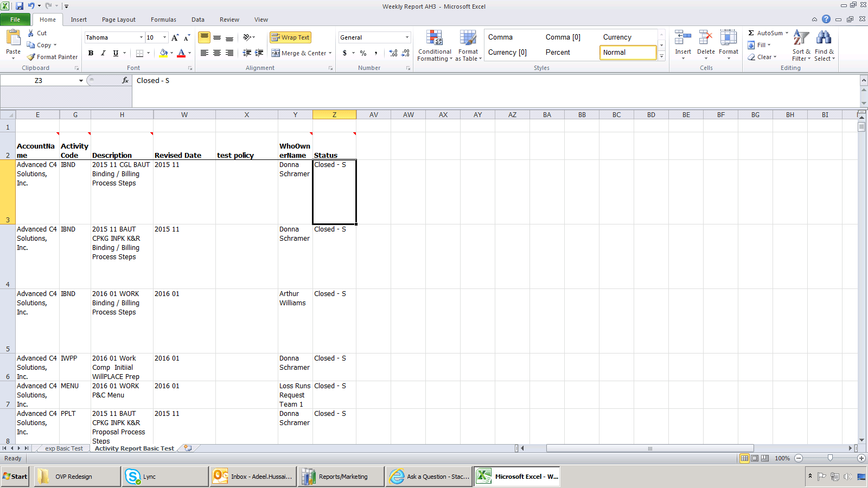
Task: Open Lync from the taskbar
Action: point(165,477)
